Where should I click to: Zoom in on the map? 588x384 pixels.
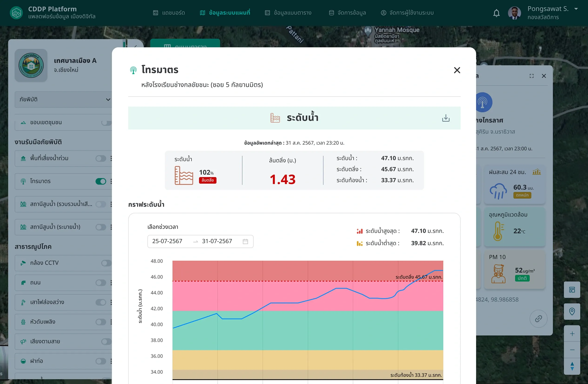pos(572,334)
